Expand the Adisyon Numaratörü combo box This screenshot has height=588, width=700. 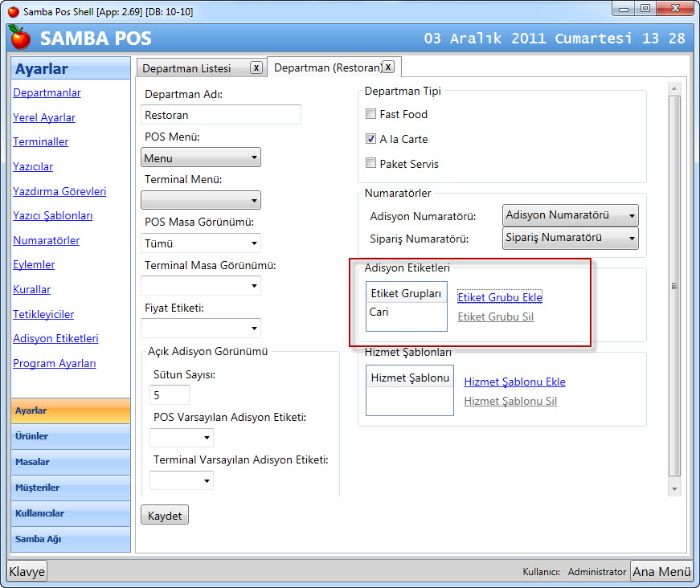click(570, 215)
